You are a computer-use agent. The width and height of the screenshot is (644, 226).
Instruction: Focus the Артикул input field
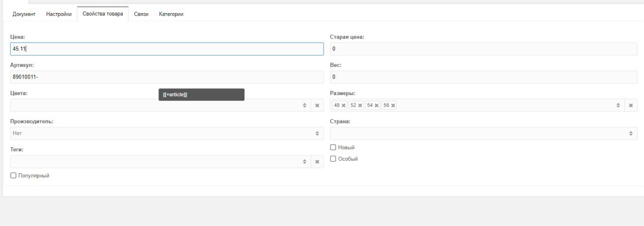167,77
